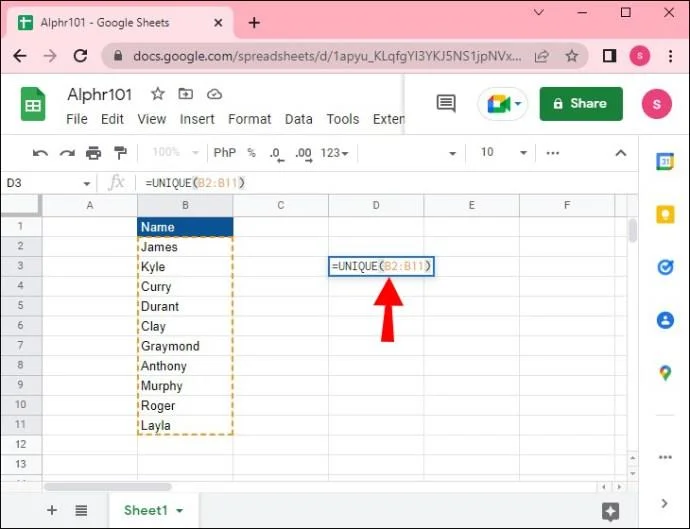
Task: Click the Name box dropdown arrow
Action: [87, 184]
